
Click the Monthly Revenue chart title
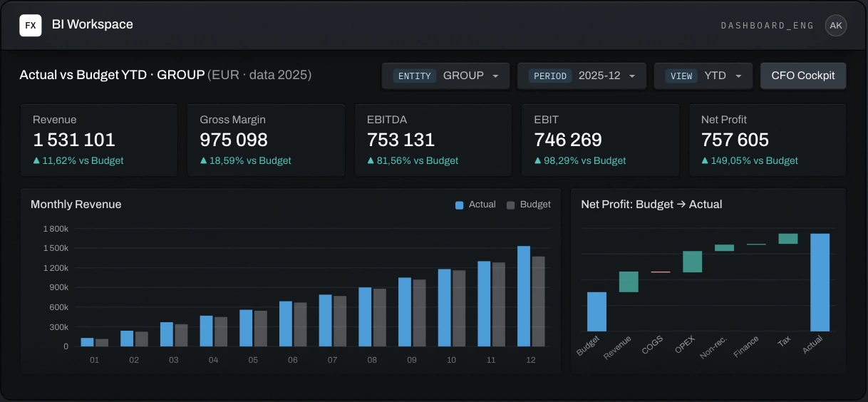(x=76, y=205)
